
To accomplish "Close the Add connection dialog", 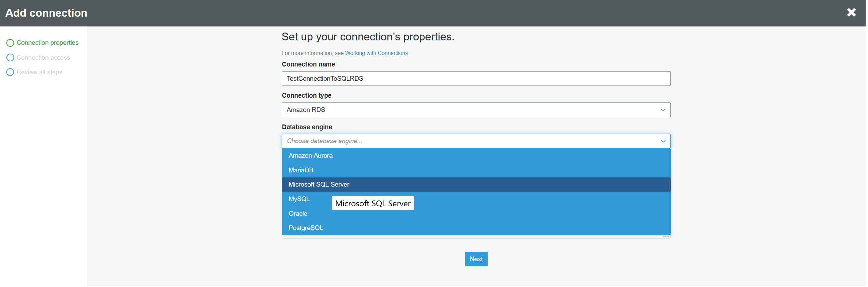I will [851, 13].
